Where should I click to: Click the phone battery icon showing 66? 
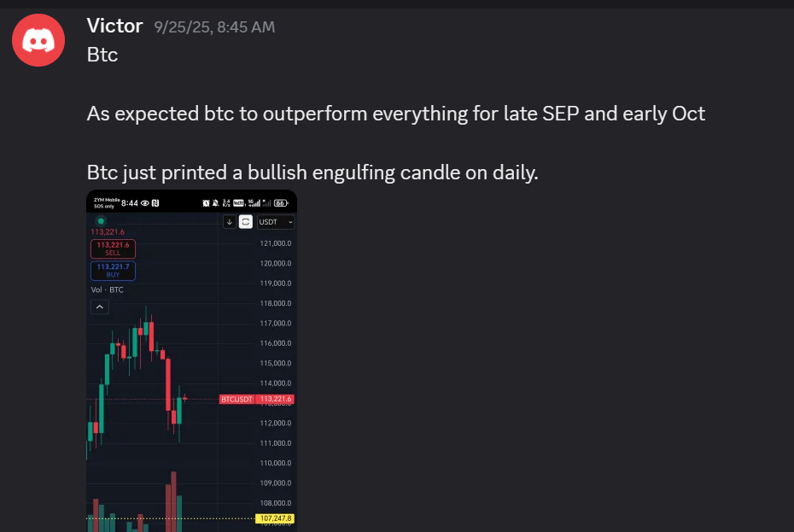point(280,203)
